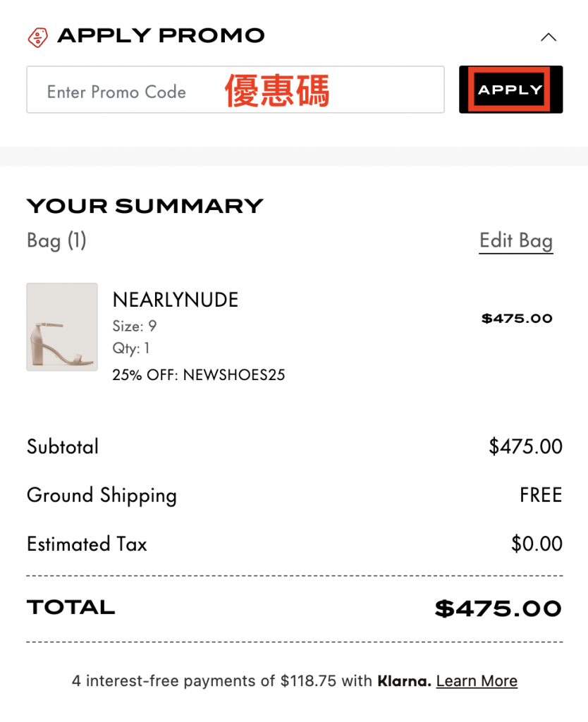
Task: Open the Edit Bag link
Action: point(515,240)
